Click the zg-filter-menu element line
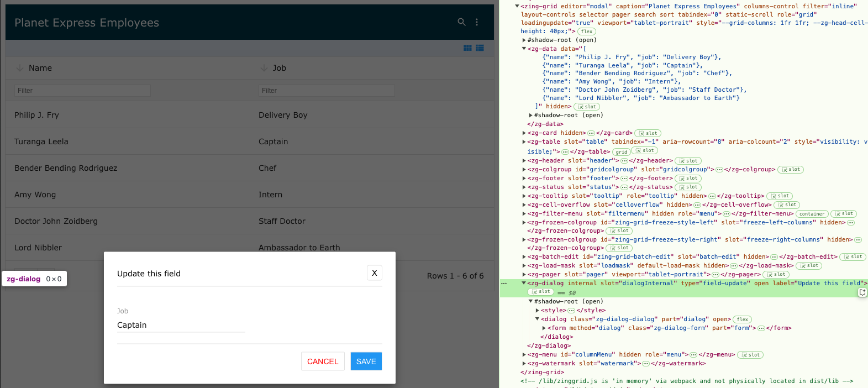The width and height of the screenshot is (868, 388). click(x=660, y=214)
